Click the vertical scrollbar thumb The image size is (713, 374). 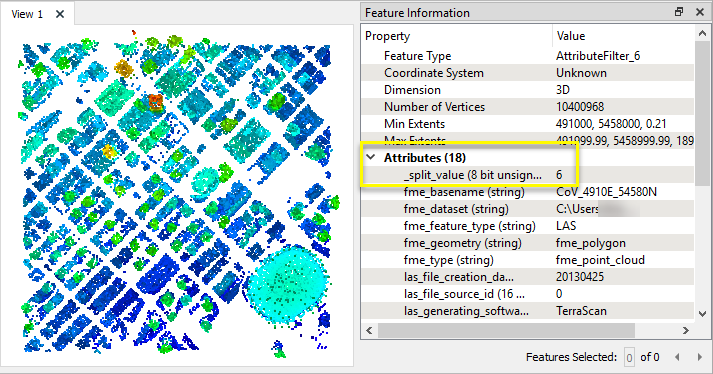[x=702, y=114]
